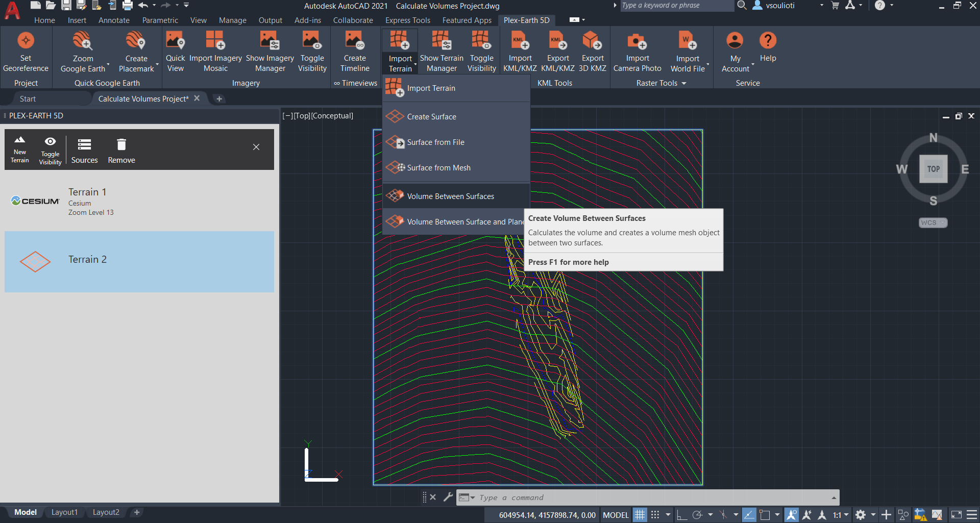Click the Create Placemark tool
The height and width of the screenshot is (523, 980).
136,52
